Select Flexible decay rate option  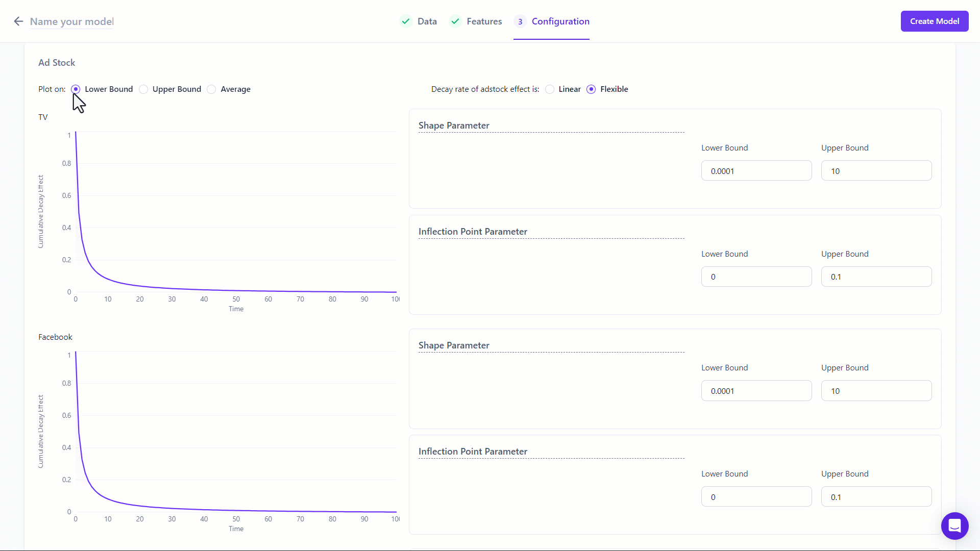(592, 89)
